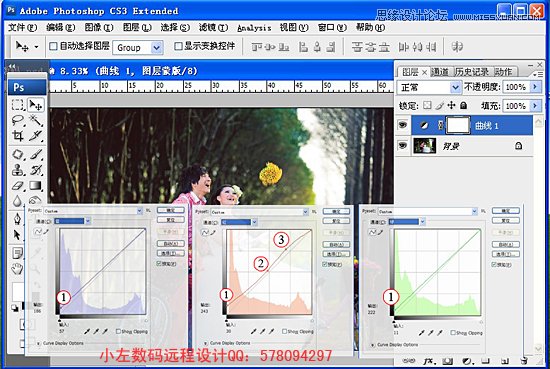Open the 正常 blend mode dropdown
The width and height of the screenshot is (550, 369).
[455, 87]
